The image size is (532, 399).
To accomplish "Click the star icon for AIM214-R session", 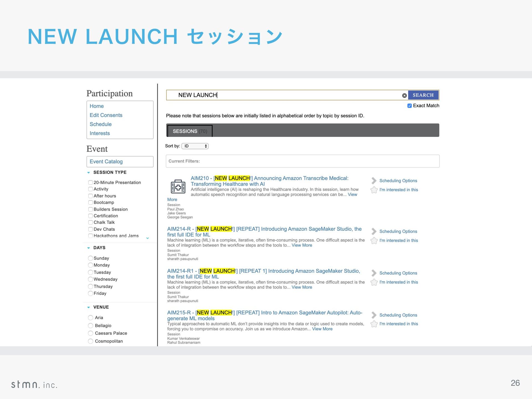I will (374, 241).
